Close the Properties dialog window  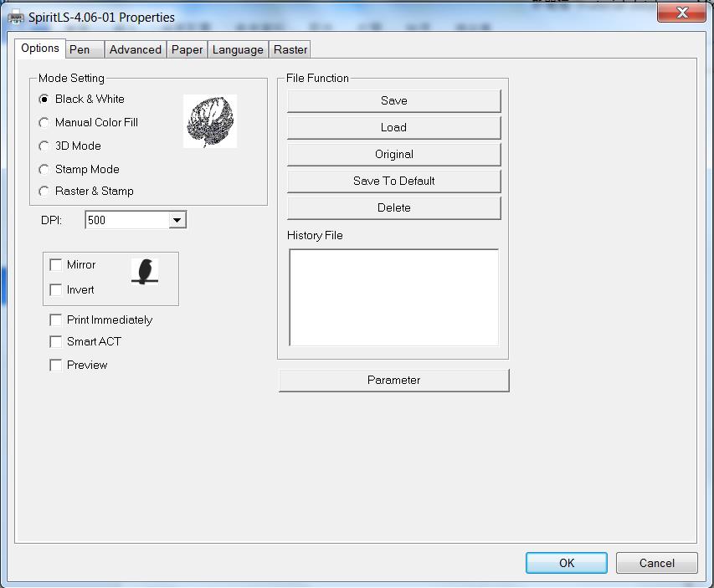[x=682, y=13]
